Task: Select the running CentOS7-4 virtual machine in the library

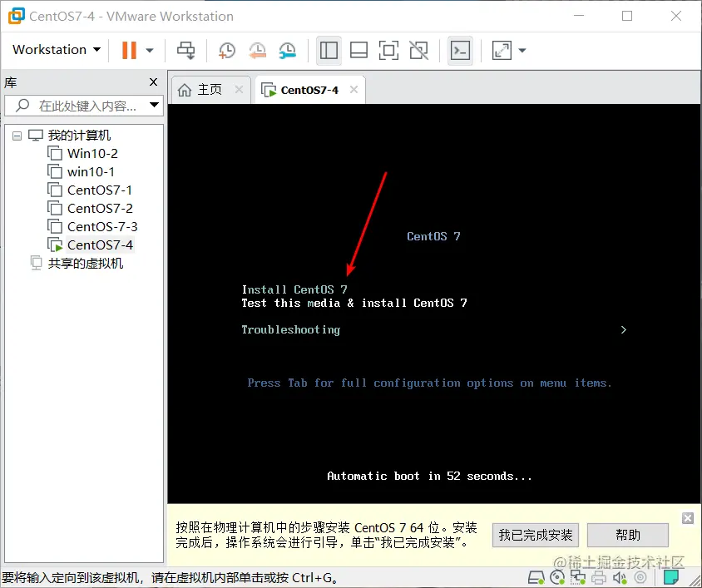Action: point(100,245)
